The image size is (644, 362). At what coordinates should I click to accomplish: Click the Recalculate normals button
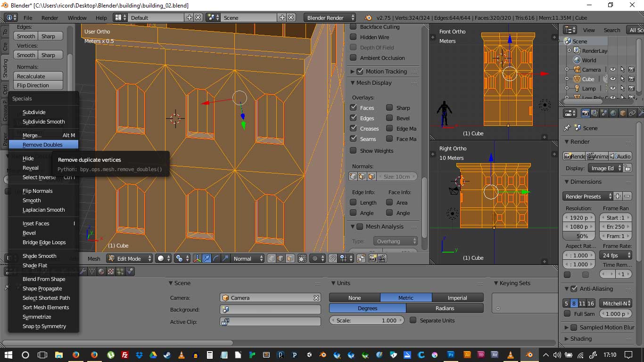coord(38,76)
